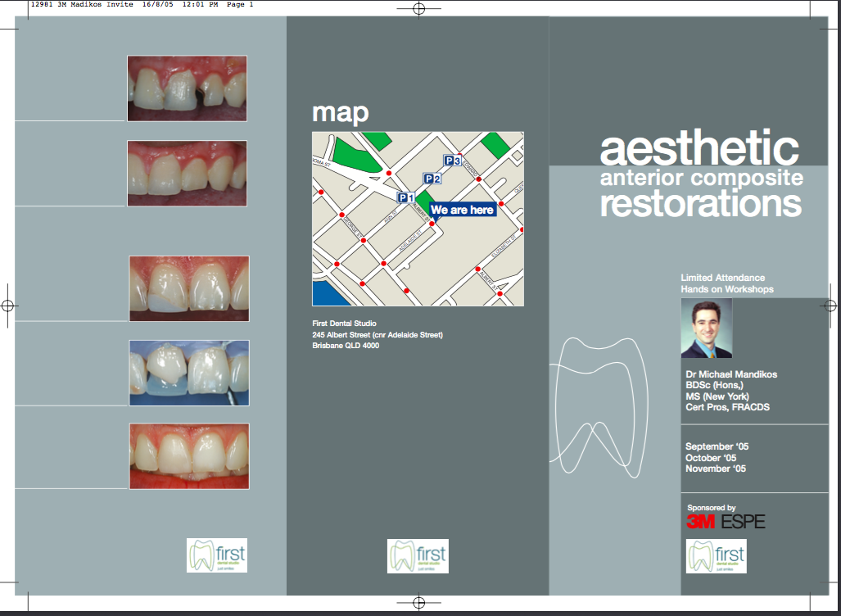Click the blue river area on map
Screen dimensions: 841x616
click(325, 292)
